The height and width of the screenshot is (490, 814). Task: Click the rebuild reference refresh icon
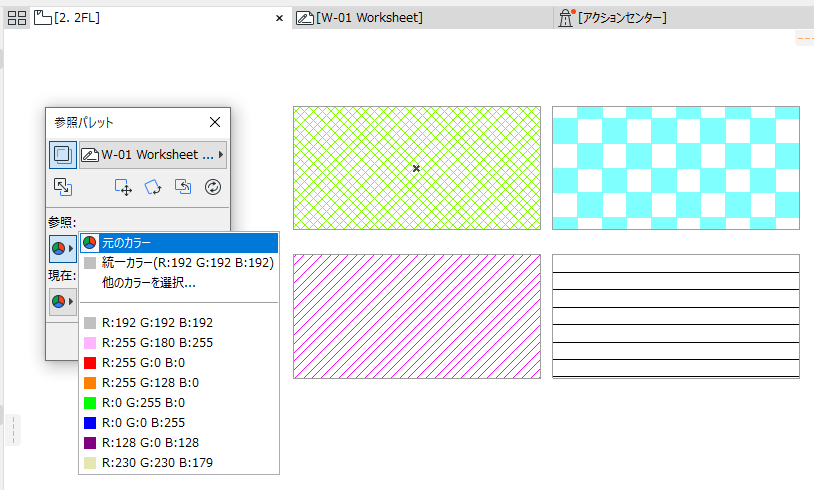[213, 187]
